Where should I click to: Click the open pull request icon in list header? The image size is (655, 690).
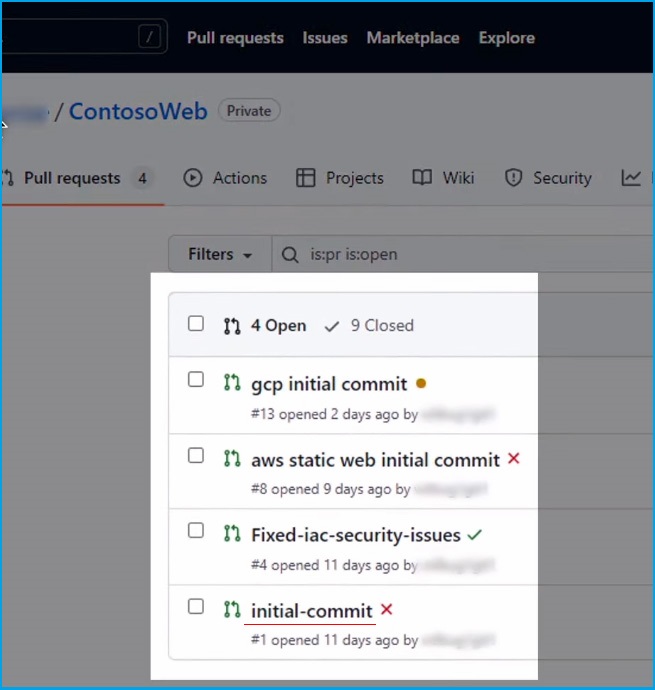[x=232, y=326]
